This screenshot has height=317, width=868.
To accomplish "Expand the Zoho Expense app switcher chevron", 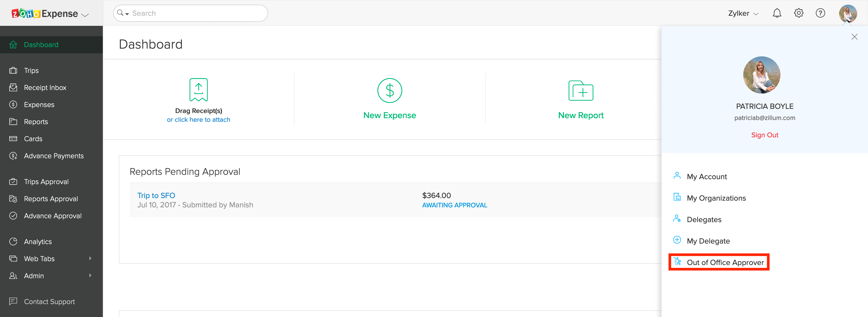I will pyautogui.click(x=85, y=15).
